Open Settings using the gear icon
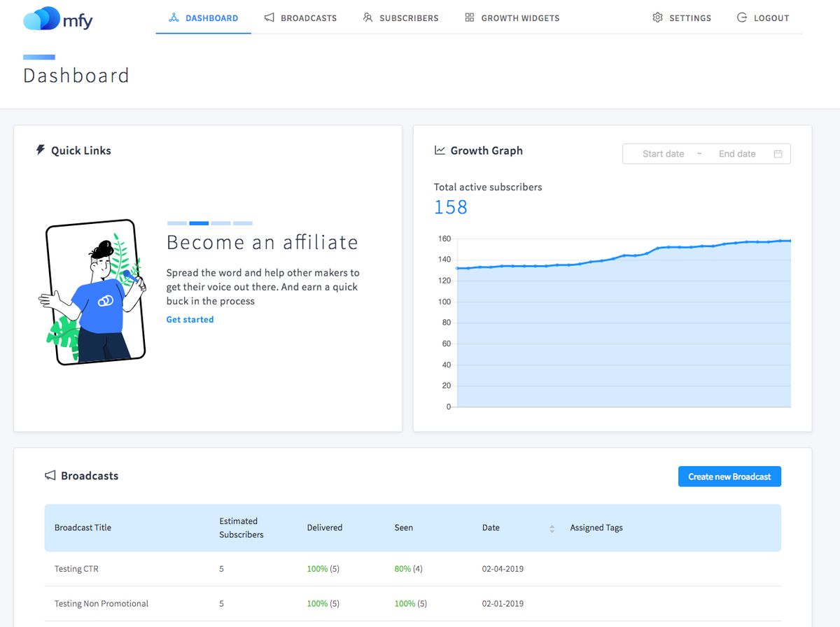 [x=657, y=17]
